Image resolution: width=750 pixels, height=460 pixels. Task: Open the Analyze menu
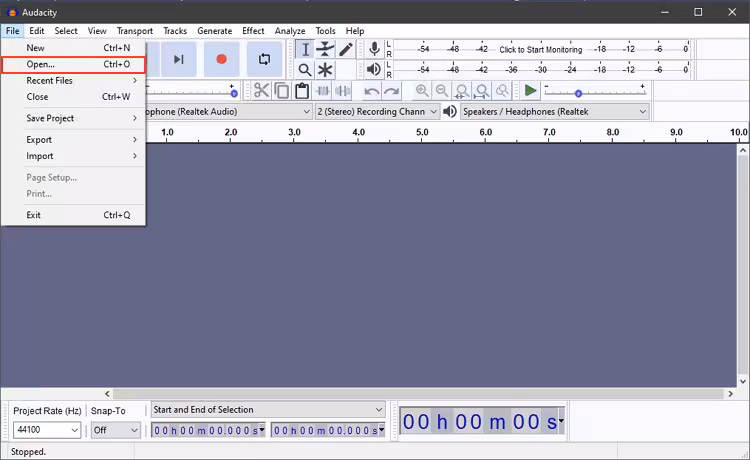tap(290, 31)
